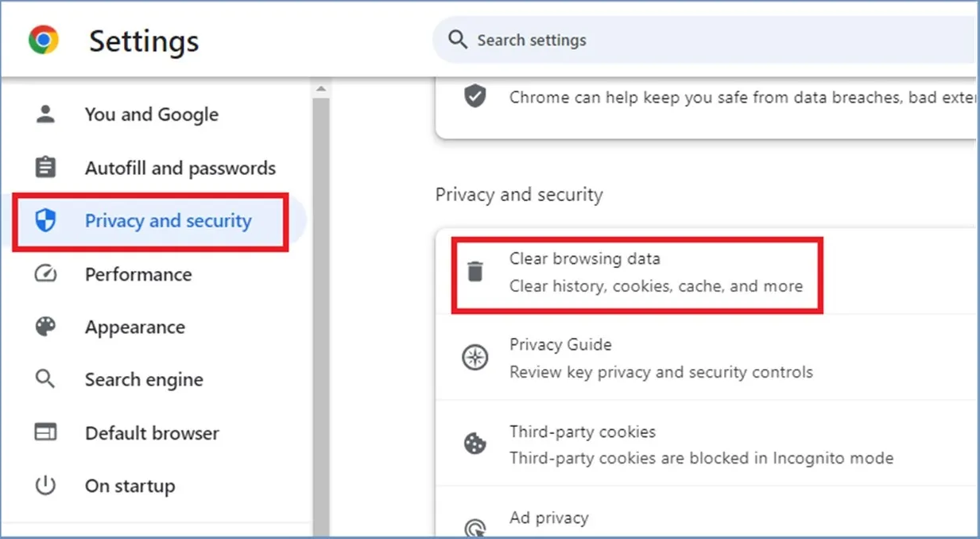The height and width of the screenshot is (539, 980).
Task: Select the Default browser window icon
Action: [45, 432]
